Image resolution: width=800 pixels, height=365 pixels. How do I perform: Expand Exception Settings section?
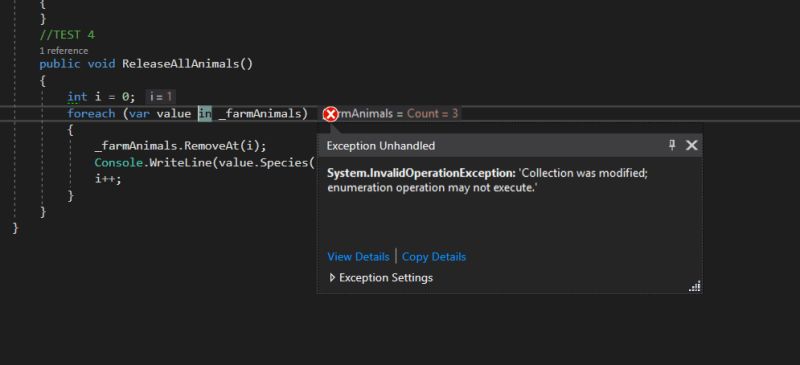[x=381, y=278]
